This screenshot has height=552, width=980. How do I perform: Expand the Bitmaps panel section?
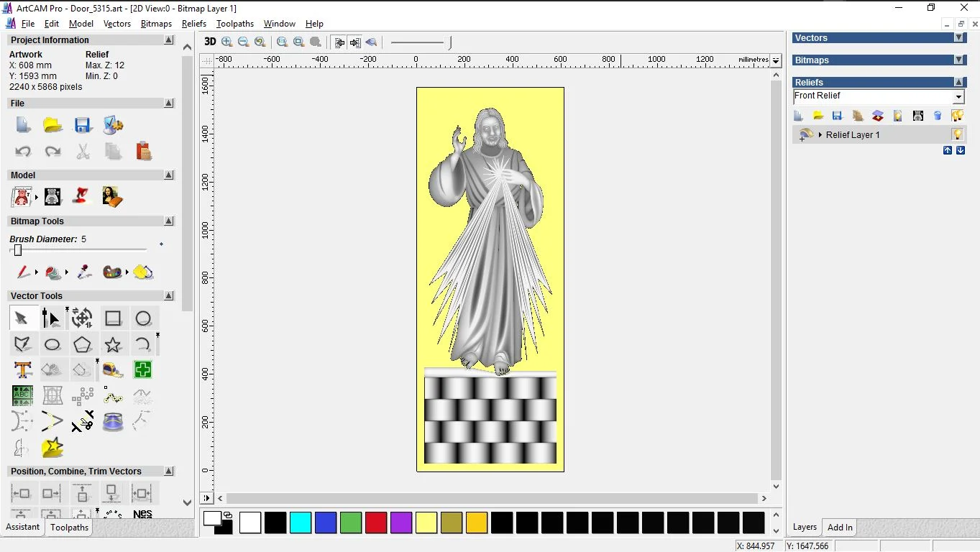(x=958, y=60)
